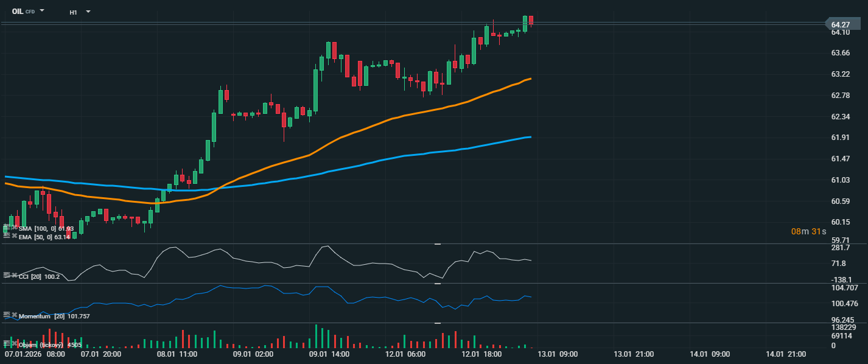Image resolution: width=868 pixels, height=364 pixels.
Task: Click the resize handle above the Momentum panel
Action: [x=437, y=284]
